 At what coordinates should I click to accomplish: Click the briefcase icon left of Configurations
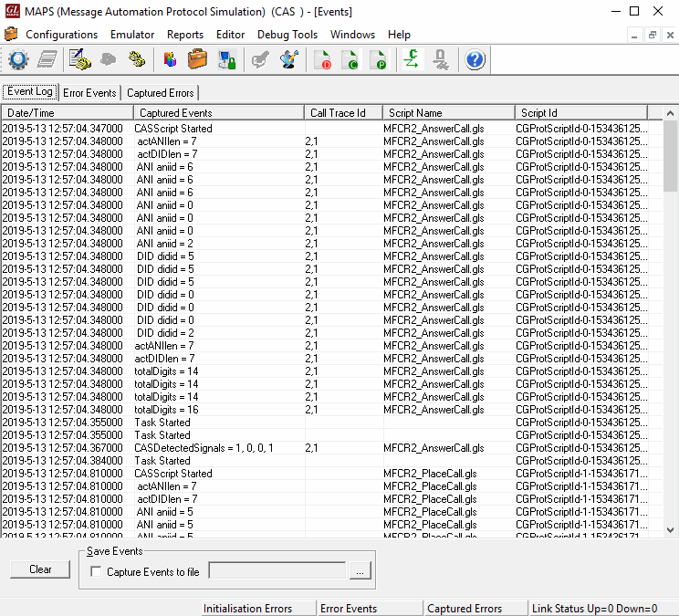coord(11,34)
